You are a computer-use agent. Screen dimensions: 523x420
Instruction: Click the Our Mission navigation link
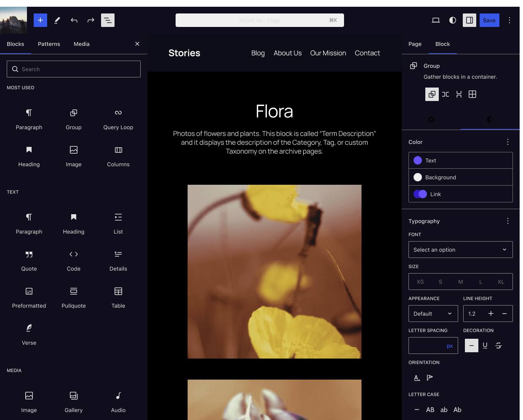[x=328, y=53]
